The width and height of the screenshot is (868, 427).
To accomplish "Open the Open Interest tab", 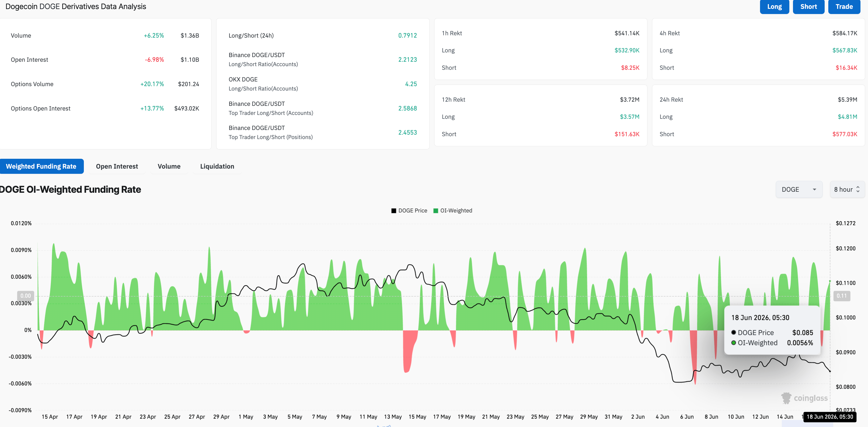I will (x=117, y=166).
